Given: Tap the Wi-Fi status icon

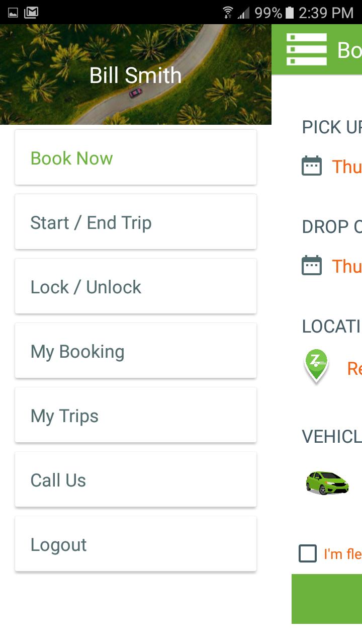Looking at the screenshot, I should [228, 12].
